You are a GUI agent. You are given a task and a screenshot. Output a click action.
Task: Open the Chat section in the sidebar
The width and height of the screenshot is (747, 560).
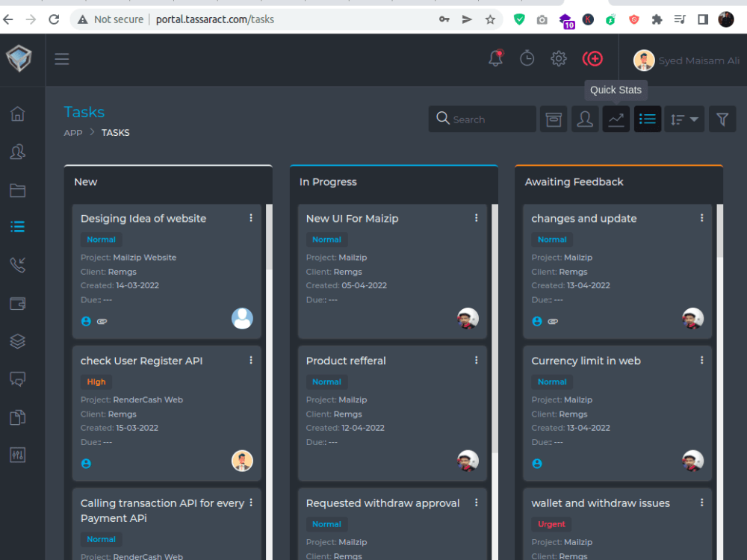17,379
